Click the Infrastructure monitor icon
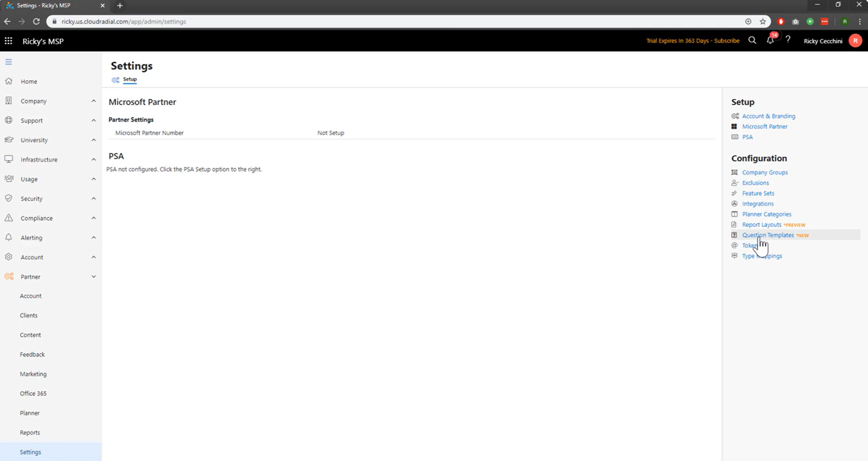This screenshot has height=461, width=868. [x=9, y=160]
